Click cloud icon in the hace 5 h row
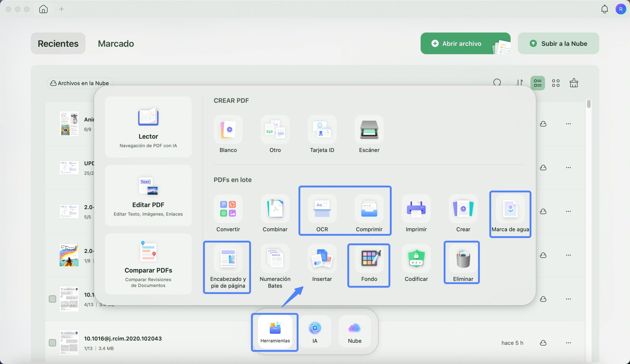Screen dimensions: 630x364 coord(543,343)
